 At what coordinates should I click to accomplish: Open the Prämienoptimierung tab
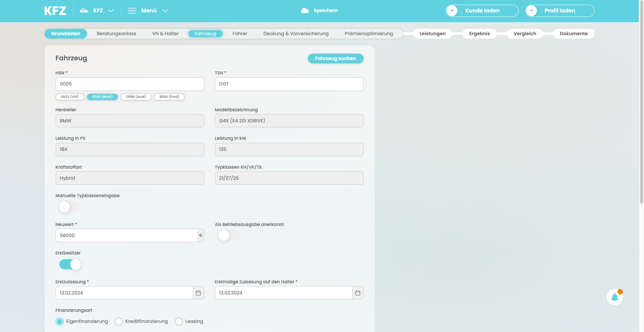click(369, 34)
